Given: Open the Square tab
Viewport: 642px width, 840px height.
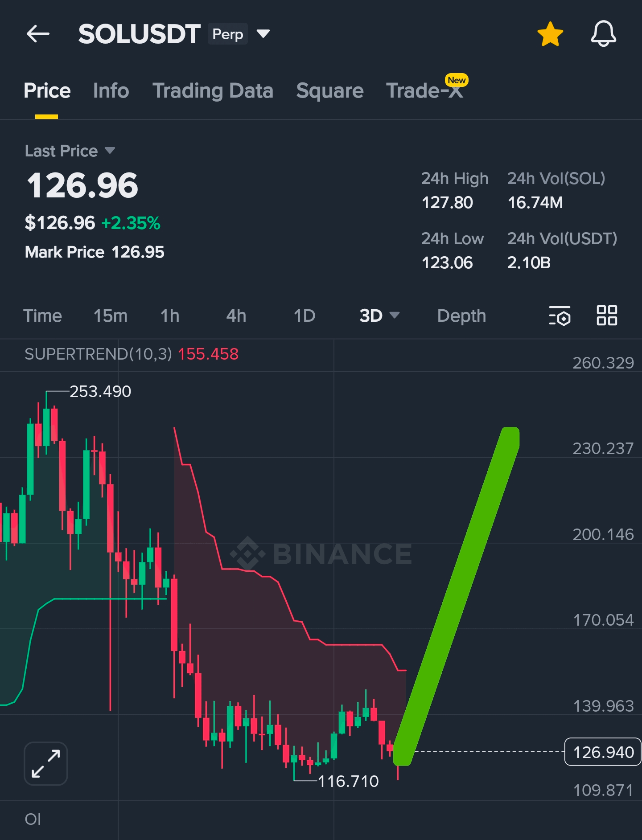Looking at the screenshot, I should 330,90.
